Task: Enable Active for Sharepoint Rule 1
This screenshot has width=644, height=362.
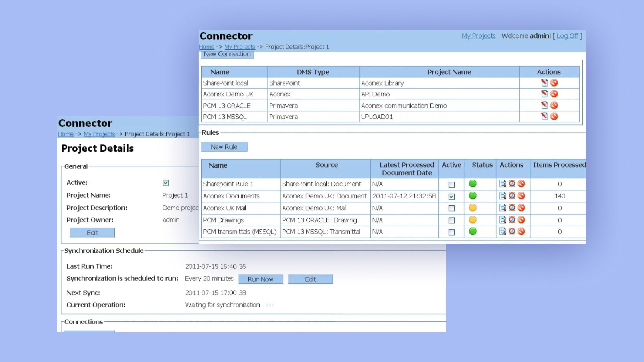Action: click(451, 184)
